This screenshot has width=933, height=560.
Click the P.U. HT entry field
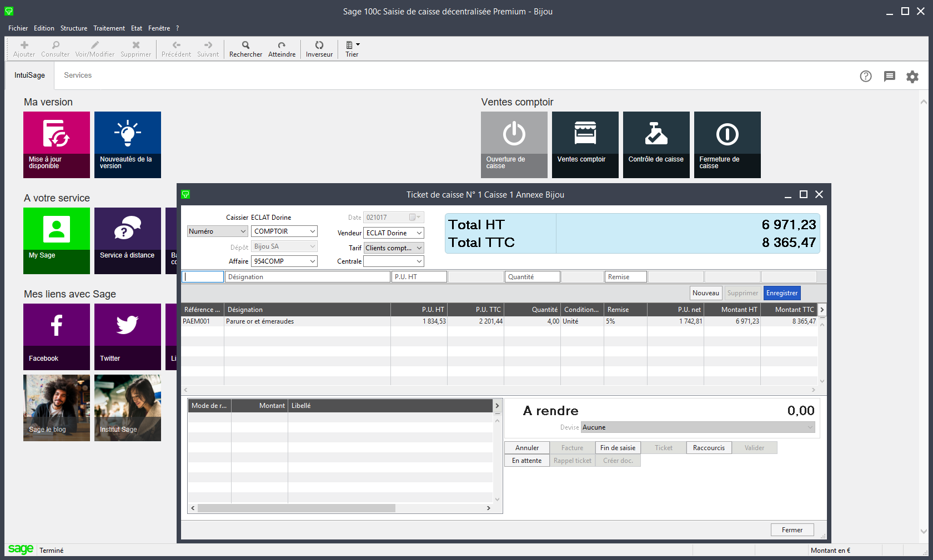tap(419, 277)
